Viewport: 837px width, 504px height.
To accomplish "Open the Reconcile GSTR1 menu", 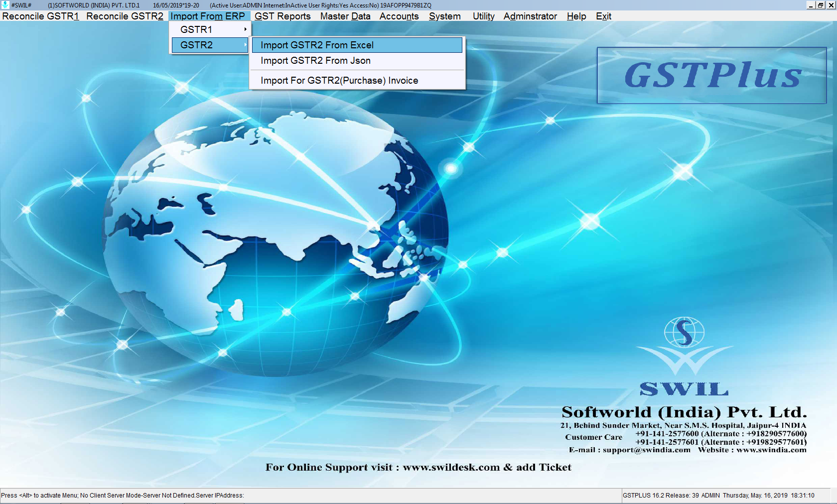I will [x=41, y=16].
